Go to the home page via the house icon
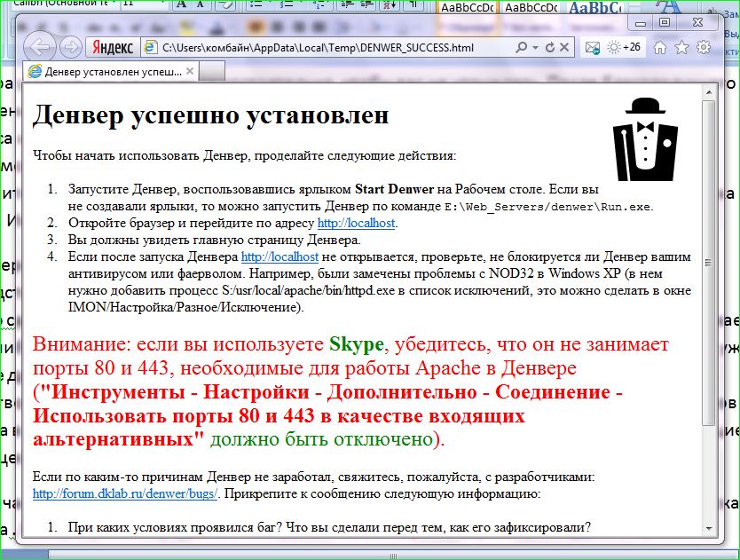 (x=660, y=47)
